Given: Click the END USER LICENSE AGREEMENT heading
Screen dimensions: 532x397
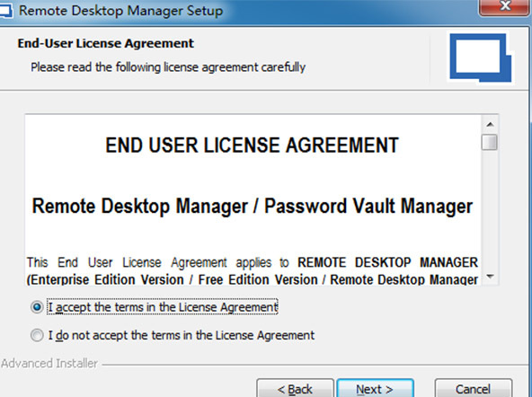Looking at the screenshot, I should (x=253, y=146).
